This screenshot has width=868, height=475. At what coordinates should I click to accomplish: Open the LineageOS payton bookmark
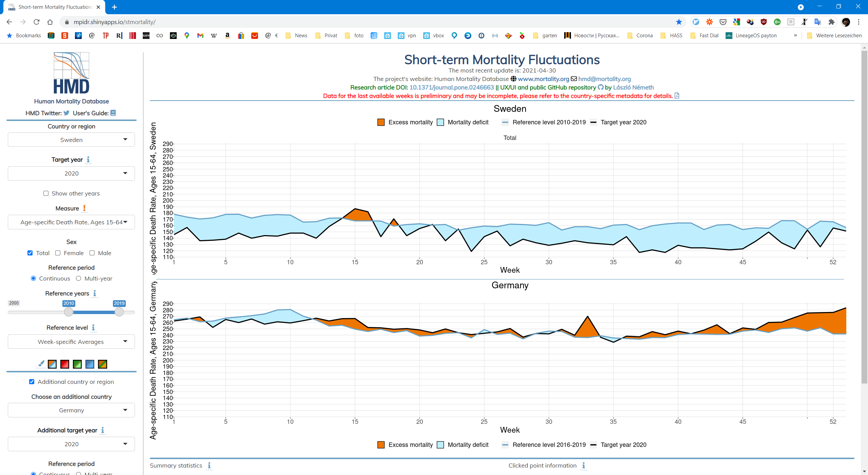751,36
